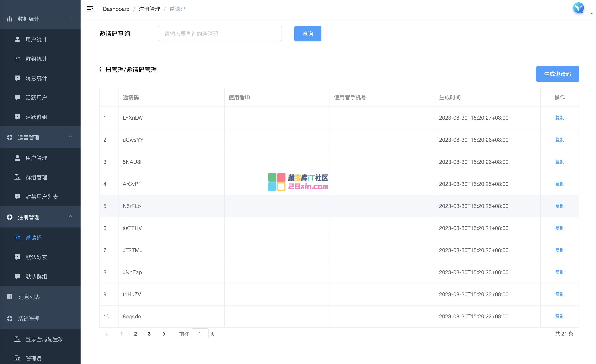Screen dimensions: 596x364
Task: Copy invite code LYXnLW via 复制
Action: click(x=559, y=118)
